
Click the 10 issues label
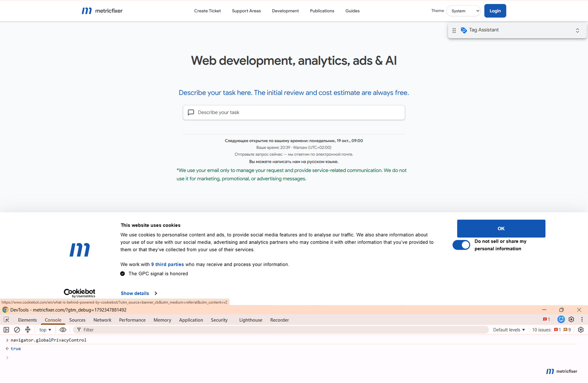coord(542,330)
